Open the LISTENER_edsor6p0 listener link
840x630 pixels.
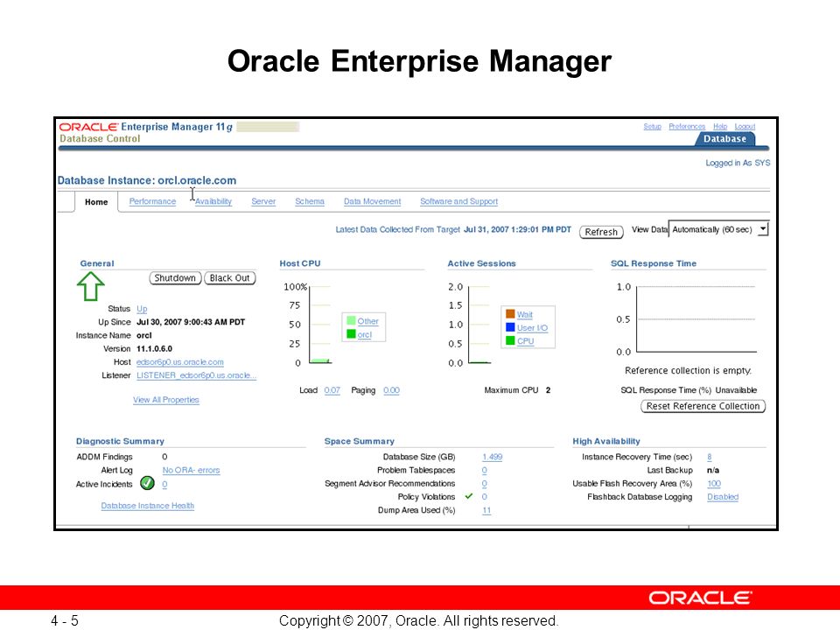(197, 375)
